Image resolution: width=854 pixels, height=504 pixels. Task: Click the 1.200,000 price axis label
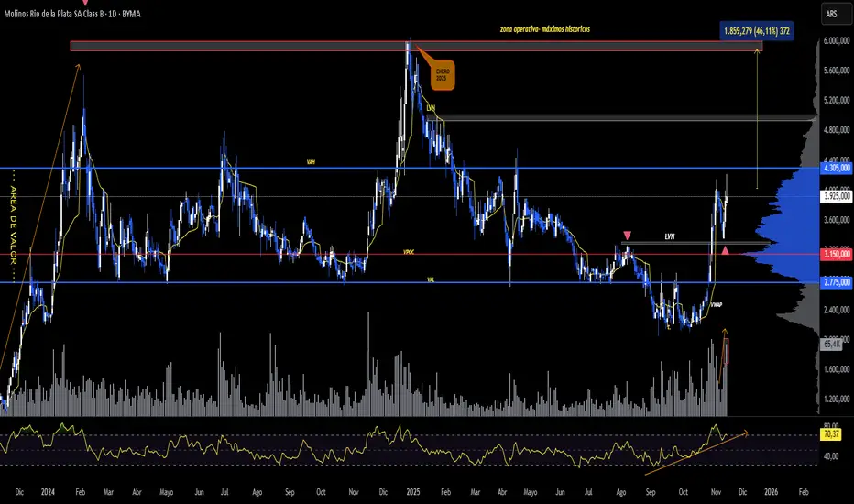[x=837, y=400]
